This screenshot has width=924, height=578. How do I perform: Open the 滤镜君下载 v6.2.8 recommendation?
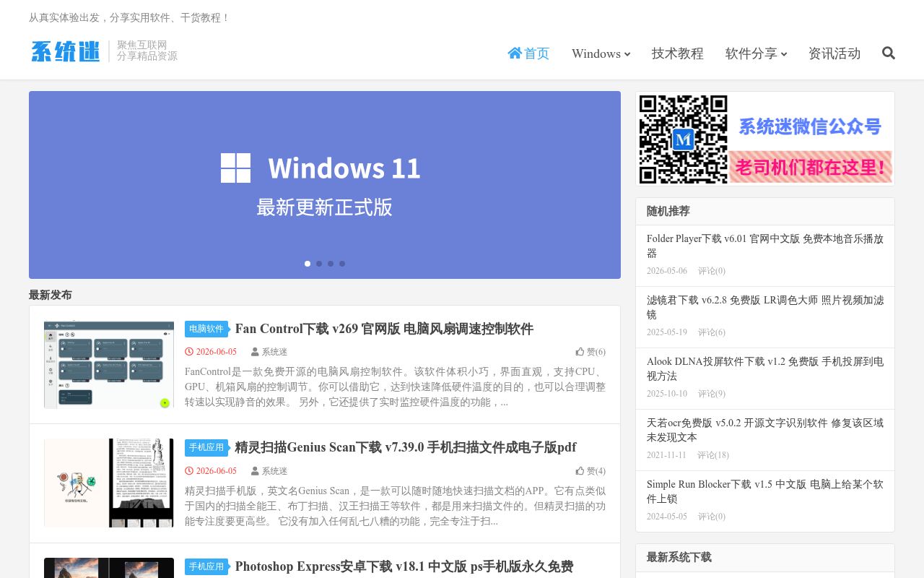coord(765,307)
